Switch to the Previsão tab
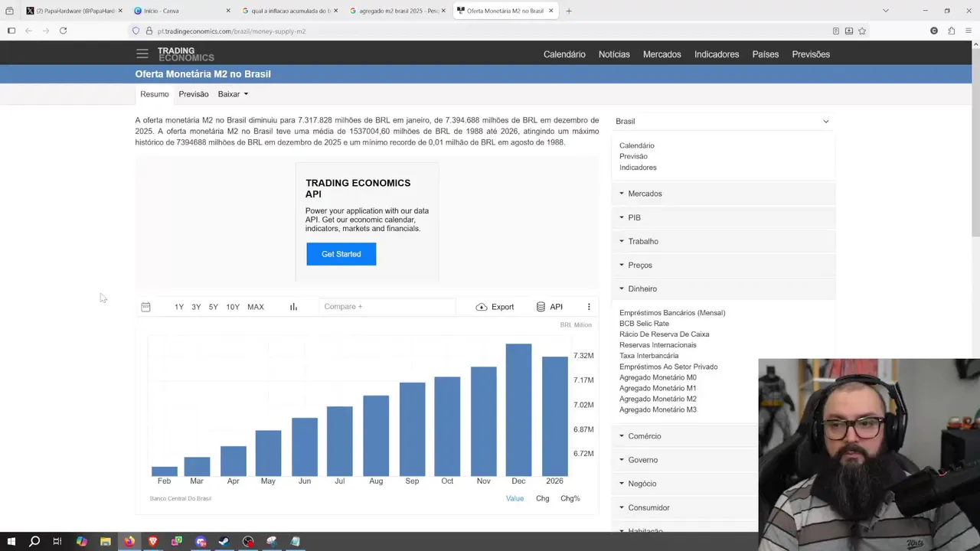This screenshot has width=980, height=551. [x=194, y=94]
